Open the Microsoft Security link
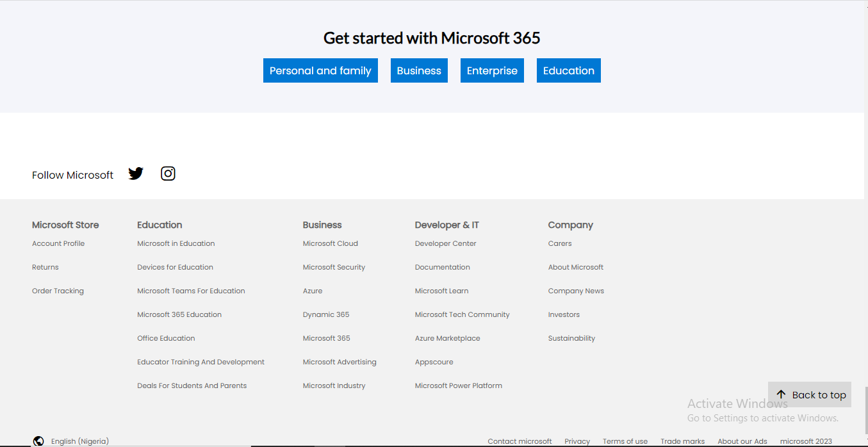Screen dimensions: 868x447 click(x=334, y=267)
